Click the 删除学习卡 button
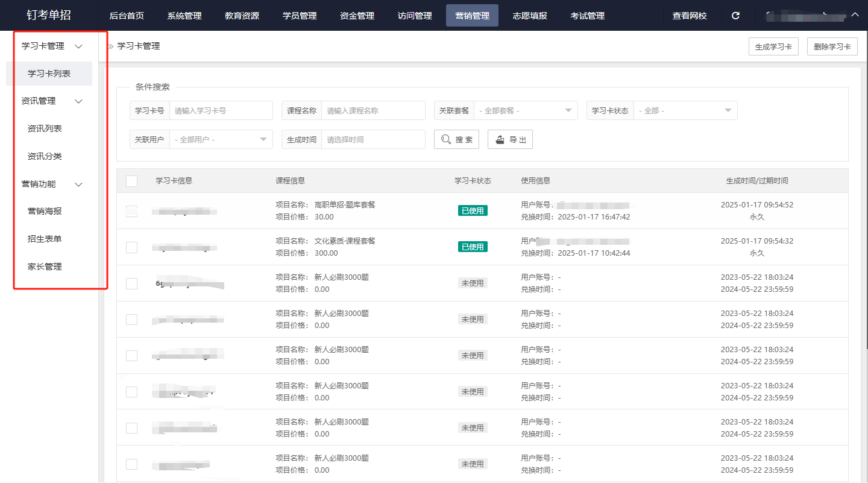The width and height of the screenshot is (868, 483). point(832,46)
